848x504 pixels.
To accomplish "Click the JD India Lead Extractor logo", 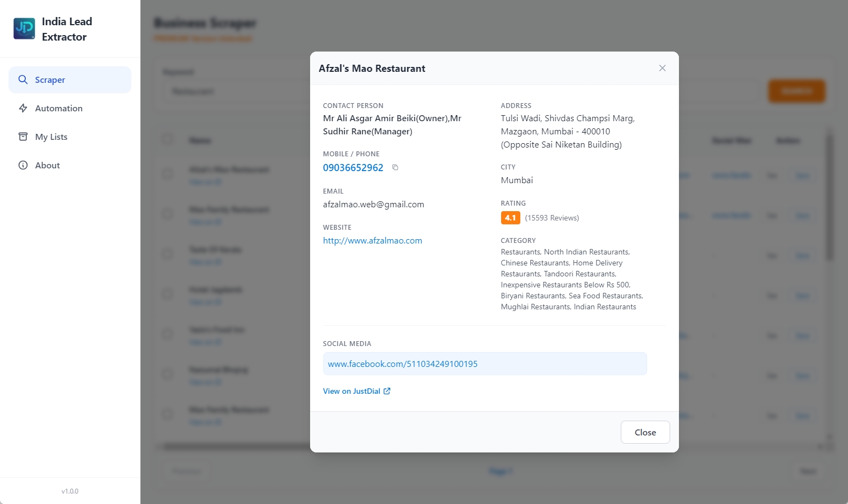I will [x=24, y=28].
